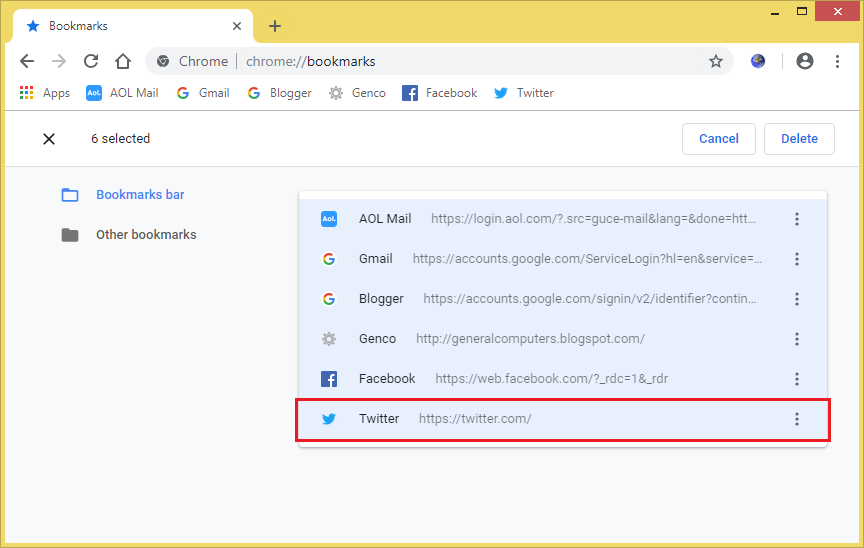The width and height of the screenshot is (864, 548).
Task: Delete the six selected bookmarks
Action: tap(799, 139)
